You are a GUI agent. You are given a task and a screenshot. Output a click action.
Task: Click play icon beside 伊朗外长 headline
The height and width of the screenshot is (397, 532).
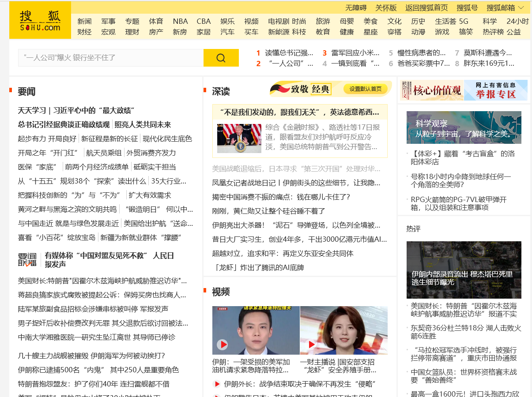[x=217, y=384]
